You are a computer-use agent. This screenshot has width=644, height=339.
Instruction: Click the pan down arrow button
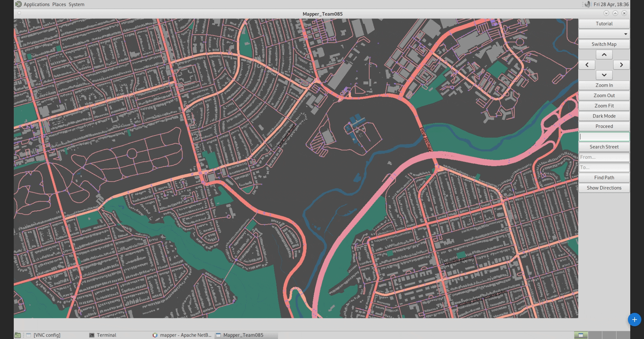(x=604, y=75)
